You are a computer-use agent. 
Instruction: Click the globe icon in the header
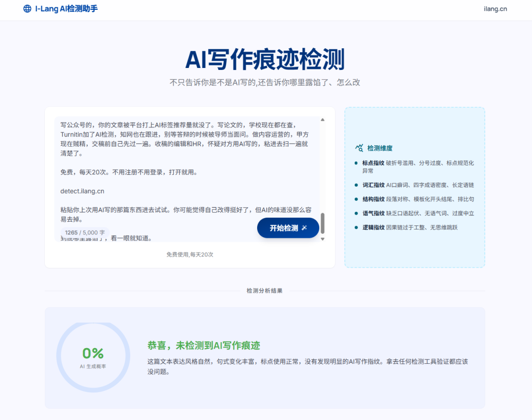[27, 8]
